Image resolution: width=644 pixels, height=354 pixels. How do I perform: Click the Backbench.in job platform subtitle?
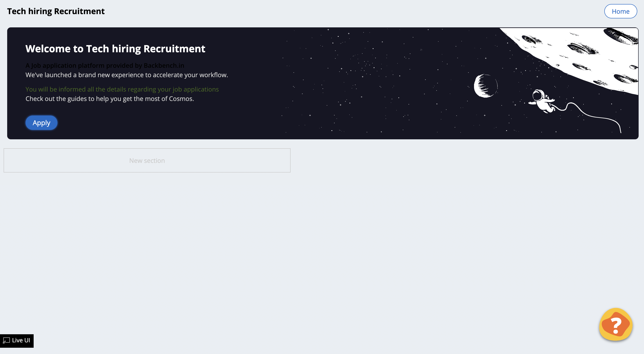click(x=105, y=66)
